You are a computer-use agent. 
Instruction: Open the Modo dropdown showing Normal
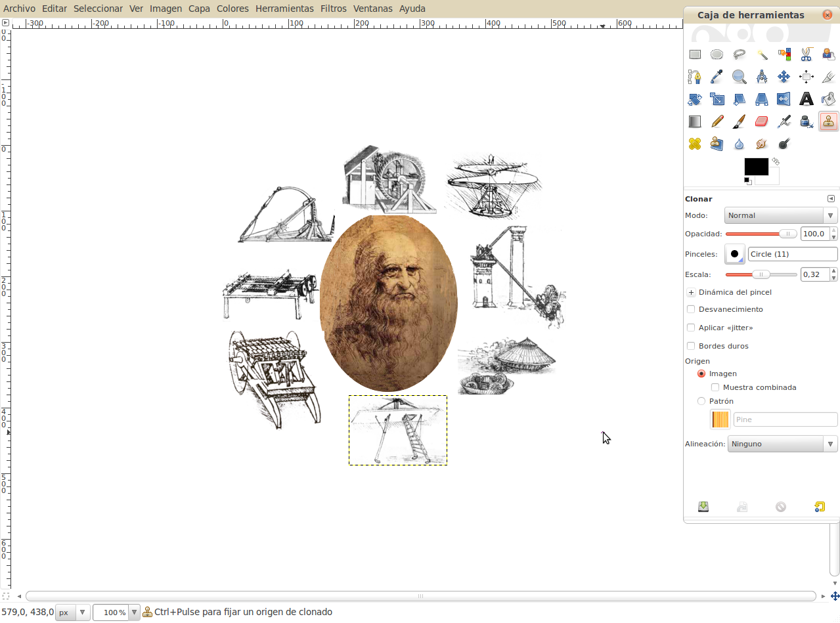780,215
